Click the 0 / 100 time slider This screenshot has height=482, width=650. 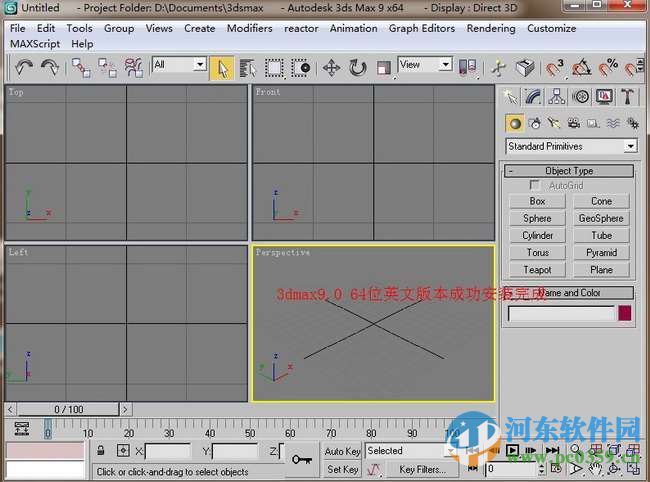coord(68,409)
